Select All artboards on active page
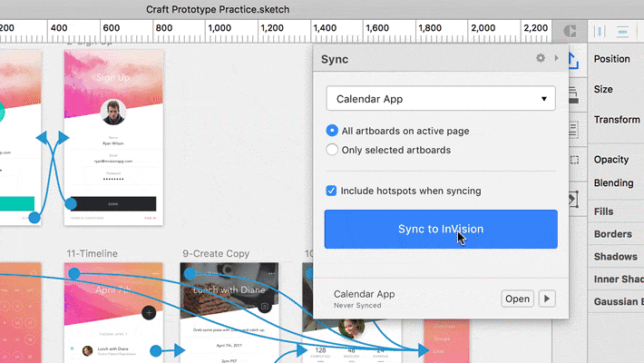The image size is (644, 363). click(332, 131)
